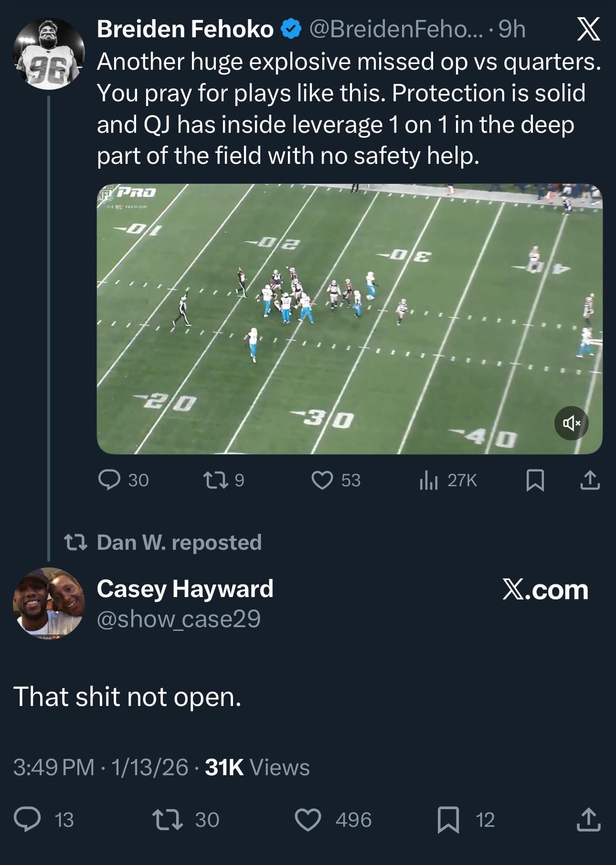The height and width of the screenshot is (865, 616).
Task: Open Casey Hayward's profile picture
Action: [x=49, y=603]
